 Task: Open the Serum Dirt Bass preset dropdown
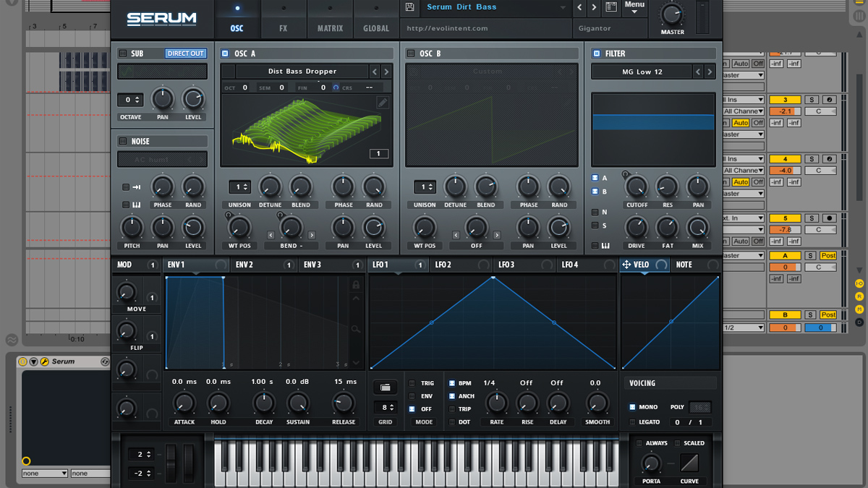[x=496, y=7]
